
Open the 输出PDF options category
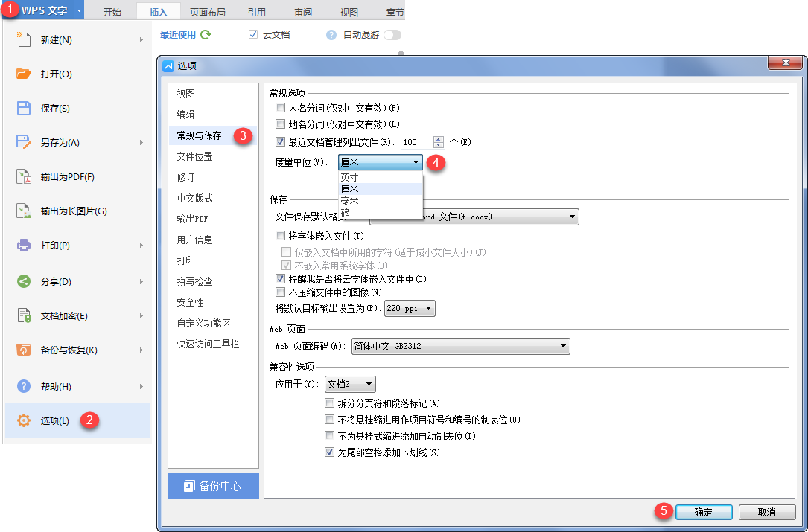pyautogui.click(x=213, y=219)
